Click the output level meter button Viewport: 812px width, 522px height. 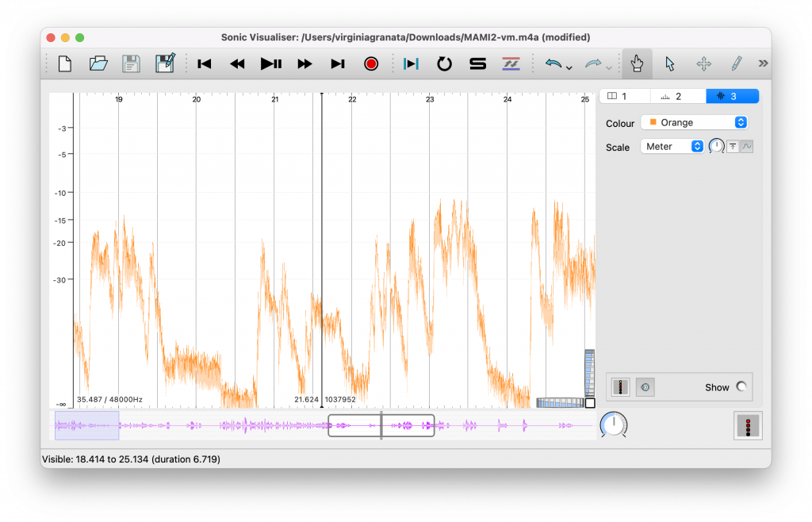[x=748, y=426]
